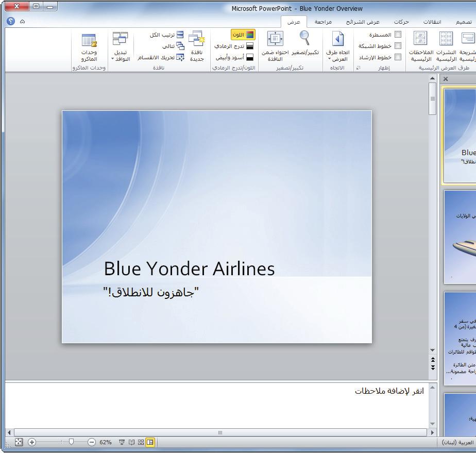This screenshot has width=476, height=453.
Task: Click the Blue Yonder Airlines title text
Action: click(190, 269)
